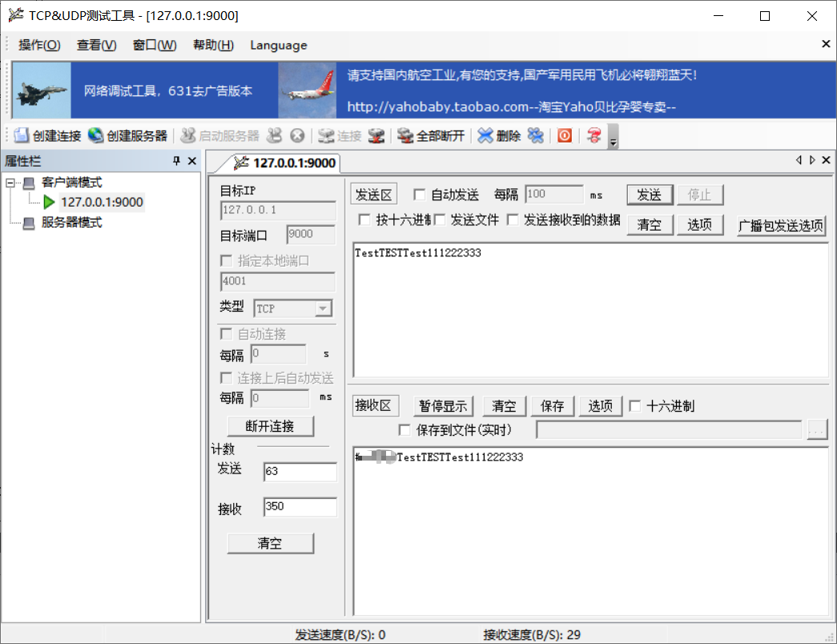The image size is (837, 644).
Task: Select 127.0.0.1:9000 in the tree
Action: 102,202
